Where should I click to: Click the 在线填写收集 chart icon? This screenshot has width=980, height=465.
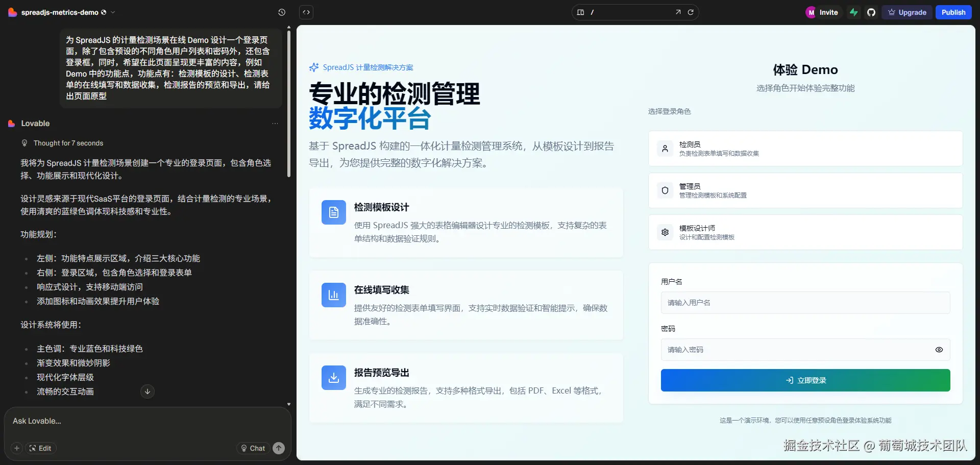(x=334, y=295)
